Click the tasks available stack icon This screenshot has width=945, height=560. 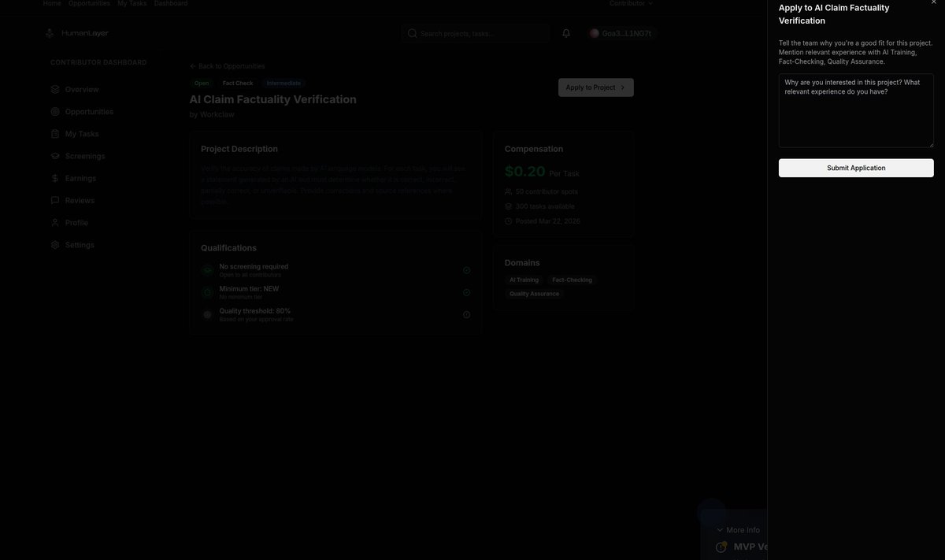click(x=508, y=206)
